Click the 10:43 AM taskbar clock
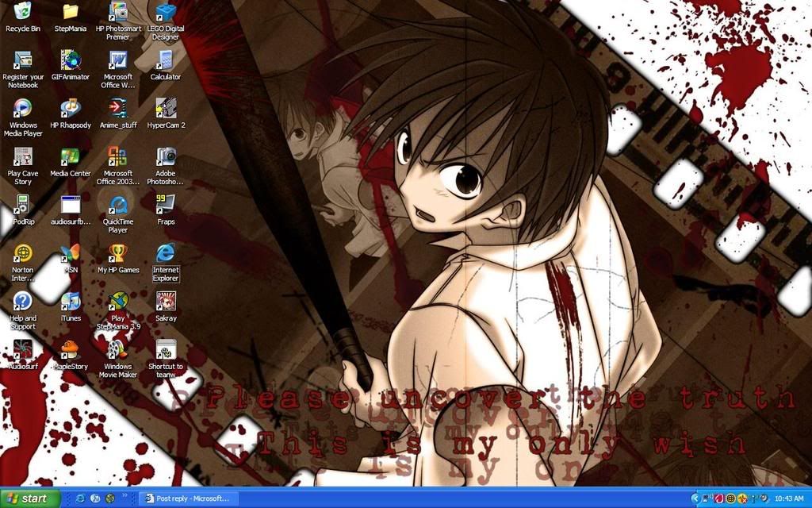The width and height of the screenshot is (812, 508). point(789,498)
